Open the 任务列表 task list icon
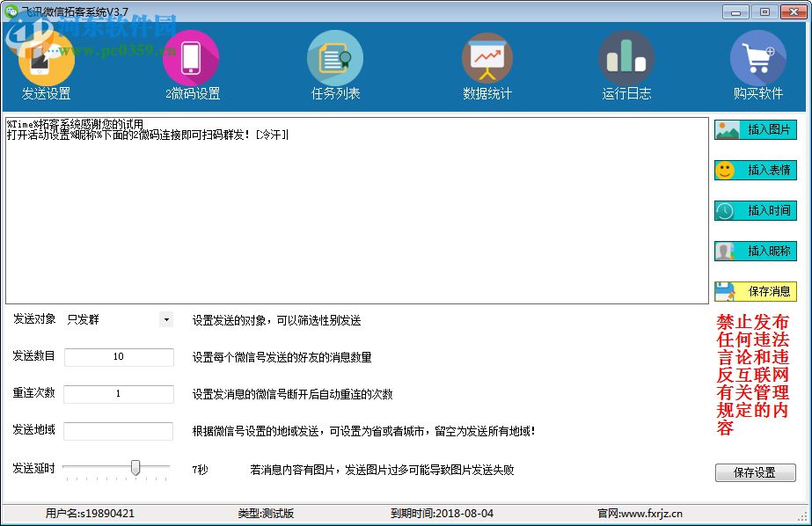Viewport: 812px width, 526px height. pos(335,58)
